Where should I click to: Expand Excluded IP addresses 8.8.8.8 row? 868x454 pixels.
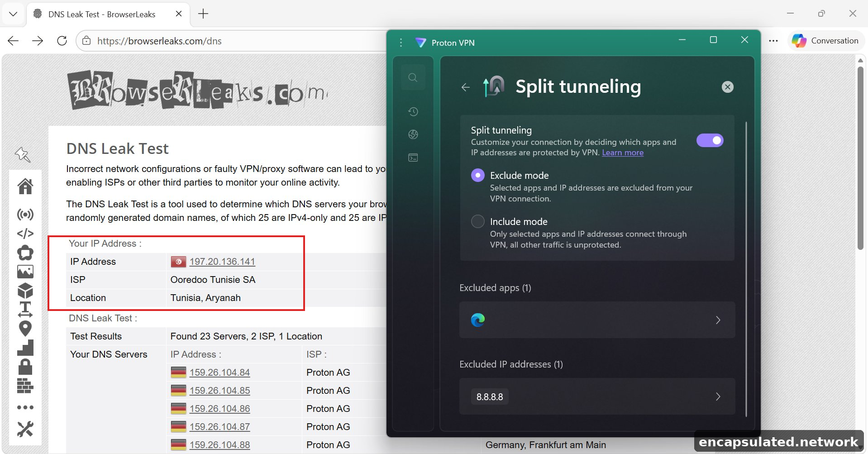tap(597, 397)
